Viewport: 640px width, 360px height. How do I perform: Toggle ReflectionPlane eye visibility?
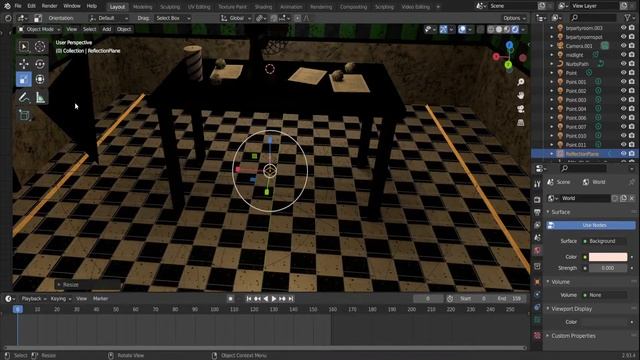coord(623,153)
